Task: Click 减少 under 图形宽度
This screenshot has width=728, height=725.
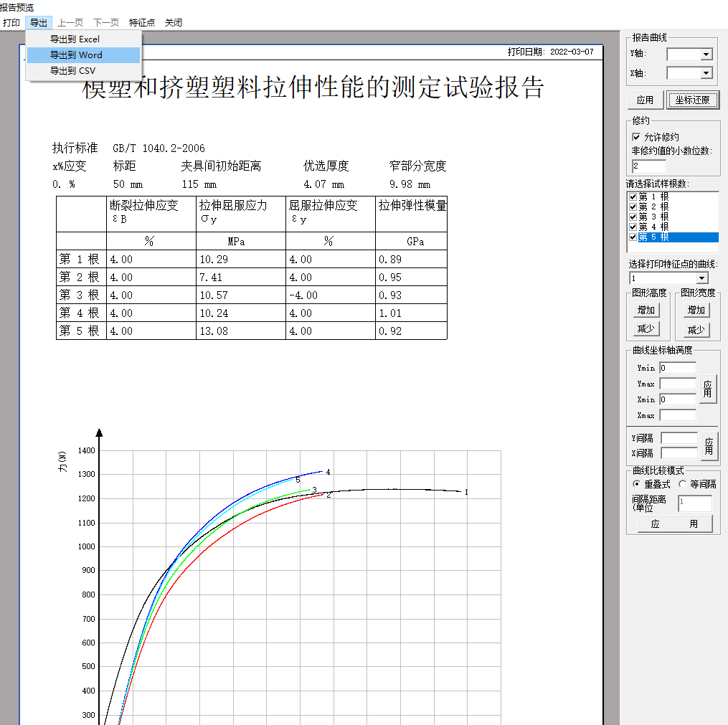Action: pyautogui.click(x=696, y=330)
